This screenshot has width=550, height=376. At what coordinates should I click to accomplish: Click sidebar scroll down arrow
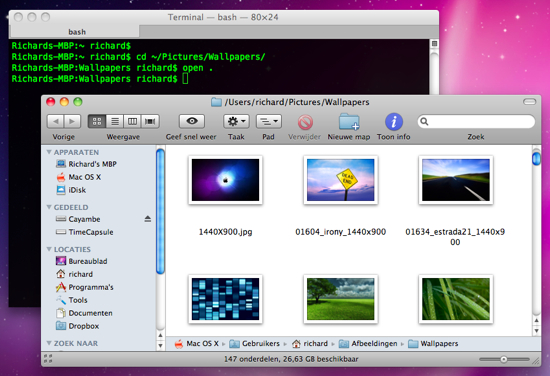[x=160, y=345]
